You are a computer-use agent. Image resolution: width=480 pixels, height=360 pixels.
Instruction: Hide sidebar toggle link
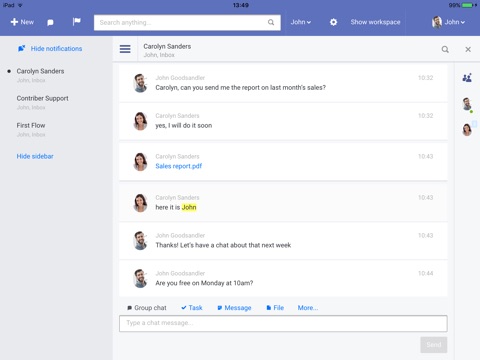35,156
